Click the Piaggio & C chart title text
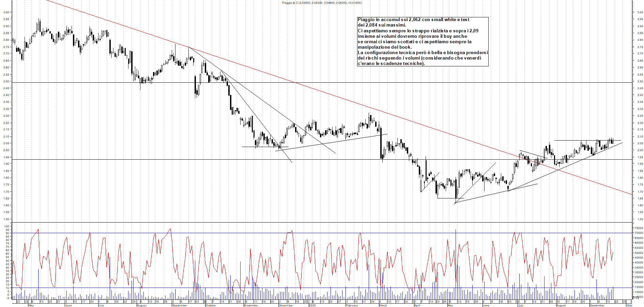644x307 pixels. 322,3
